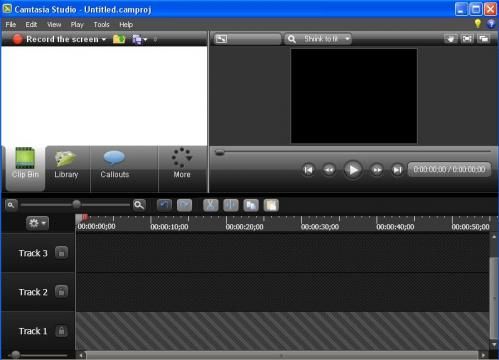Screen dimensions: 499x360
Task: Select the Track 1 label
Action: (x=33, y=331)
